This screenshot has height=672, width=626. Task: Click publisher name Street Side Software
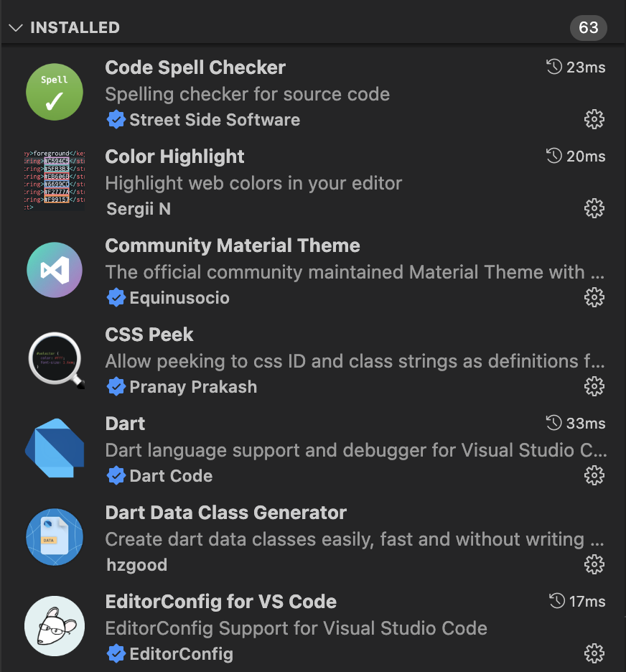click(215, 120)
